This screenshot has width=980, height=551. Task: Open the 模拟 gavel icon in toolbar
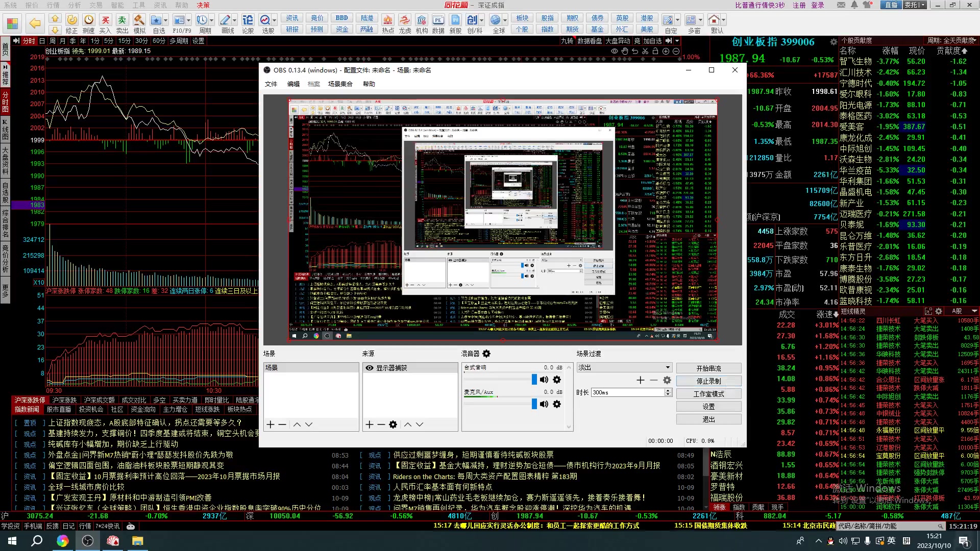(x=139, y=20)
